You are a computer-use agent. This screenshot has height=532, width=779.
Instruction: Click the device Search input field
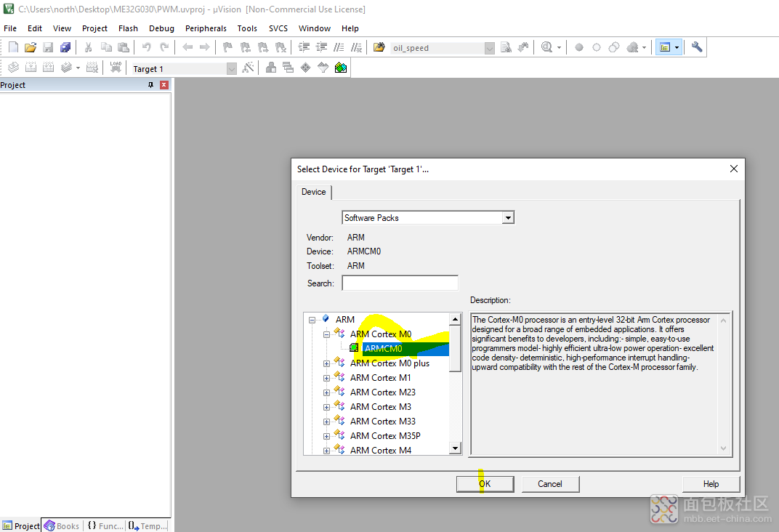(x=400, y=283)
